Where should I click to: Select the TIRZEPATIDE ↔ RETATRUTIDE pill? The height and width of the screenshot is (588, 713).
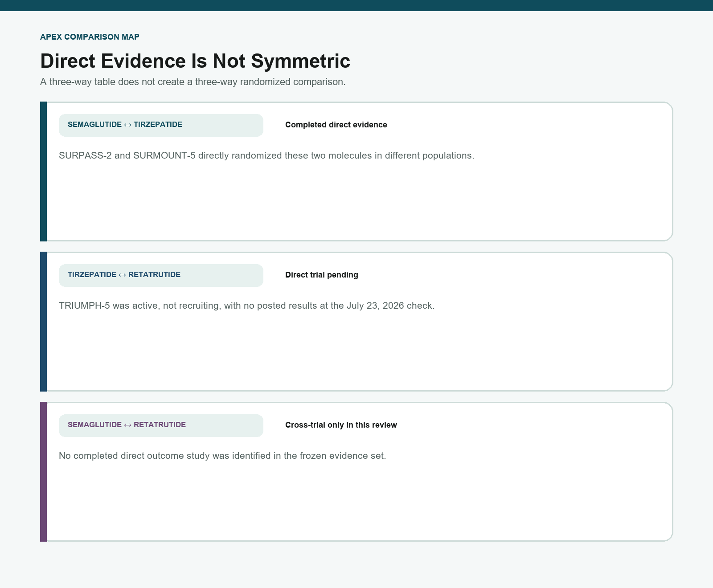click(x=161, y=275)
